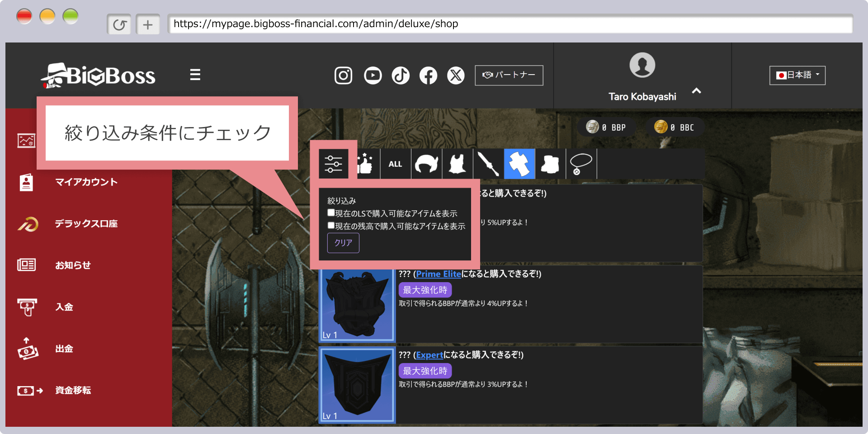This screenshot has width=868, height=434.
Task: Click the browser address bar
Action: click(510, 24)
